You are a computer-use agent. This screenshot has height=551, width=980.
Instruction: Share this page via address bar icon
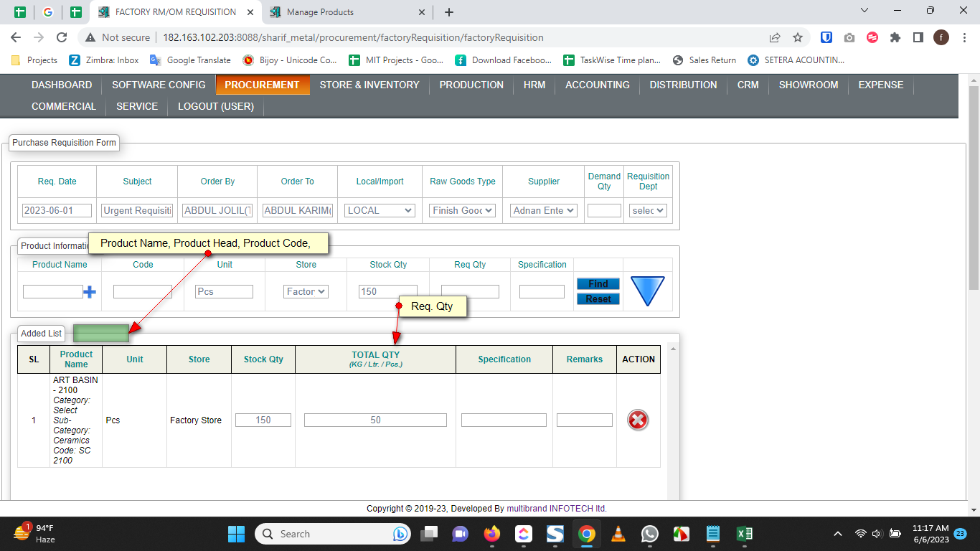[x=775, y=37]
